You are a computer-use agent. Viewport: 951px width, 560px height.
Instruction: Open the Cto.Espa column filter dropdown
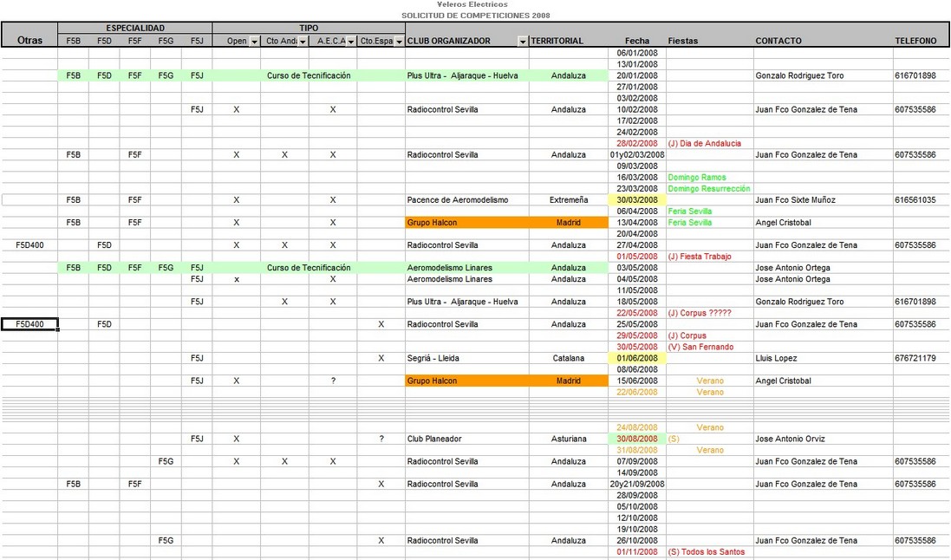[x=399, y=42]
